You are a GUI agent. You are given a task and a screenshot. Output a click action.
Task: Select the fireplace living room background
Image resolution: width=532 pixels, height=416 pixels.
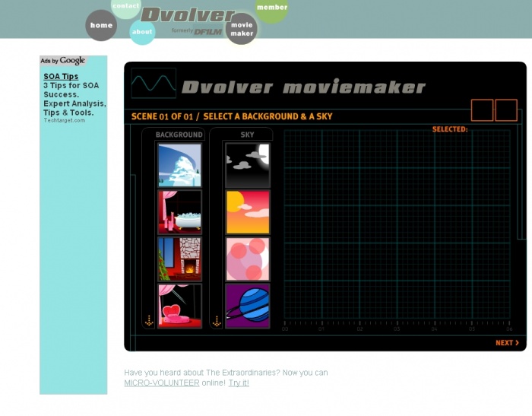tap(179, 259)
